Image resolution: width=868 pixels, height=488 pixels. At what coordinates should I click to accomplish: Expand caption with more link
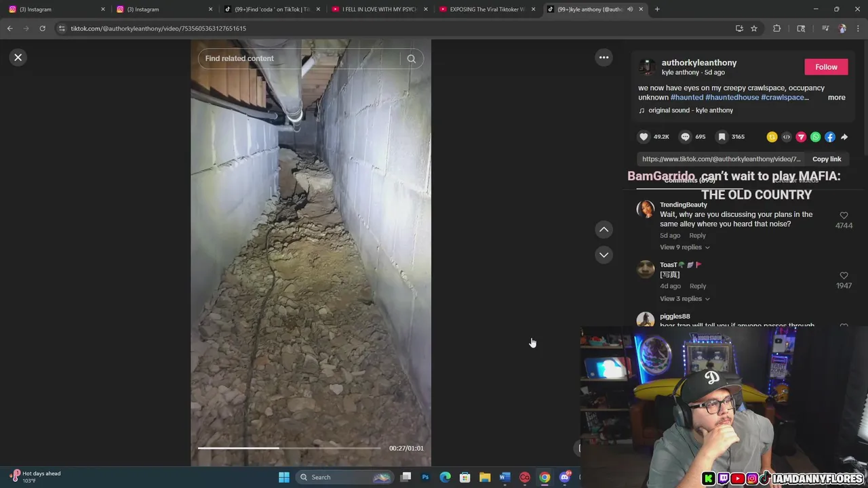click(x=836, y=98)
